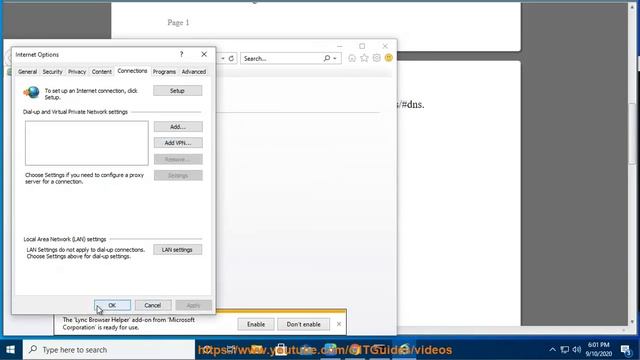Click Enable for the Lync add-on
Image resolution: width=640 pixels, height=360 pixels.
(256, 324)
